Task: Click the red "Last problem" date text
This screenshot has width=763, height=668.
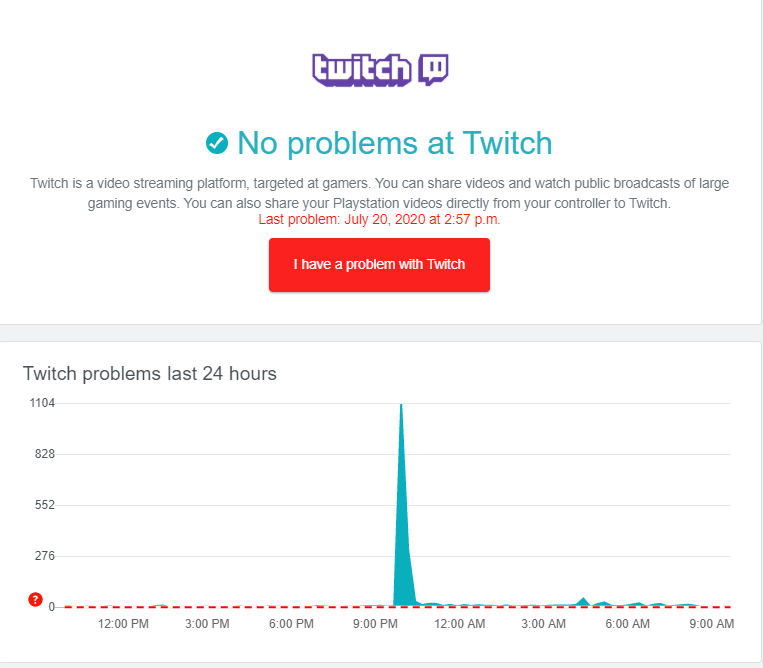Action: 379,219
